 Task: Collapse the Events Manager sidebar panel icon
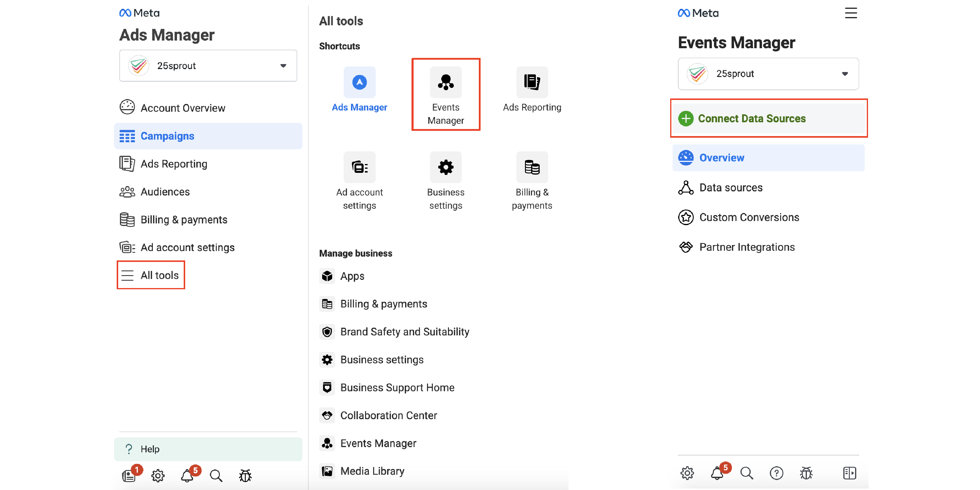point(849,473)
